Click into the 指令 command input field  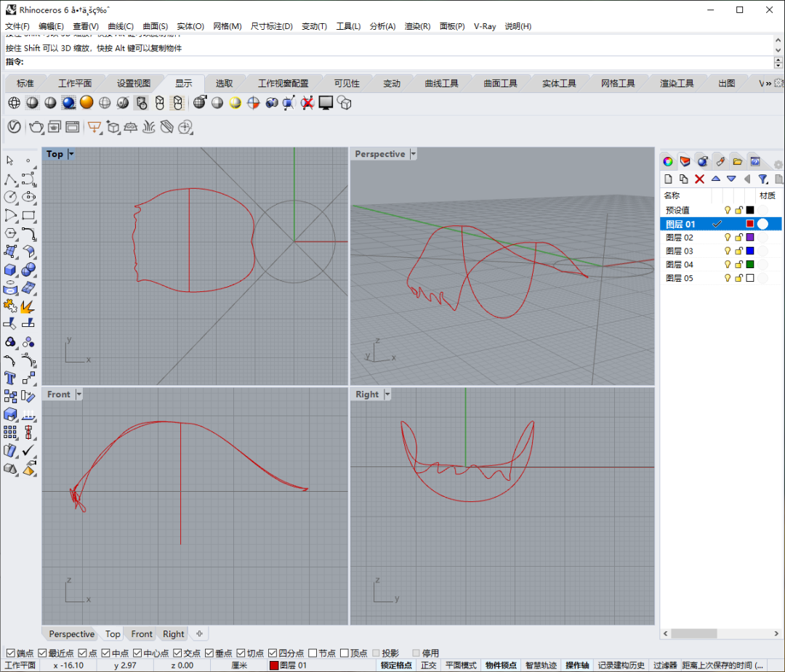398,62
